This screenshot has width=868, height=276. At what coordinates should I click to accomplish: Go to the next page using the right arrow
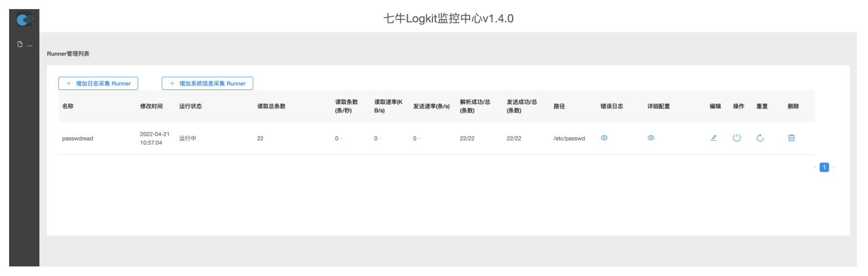834,167
